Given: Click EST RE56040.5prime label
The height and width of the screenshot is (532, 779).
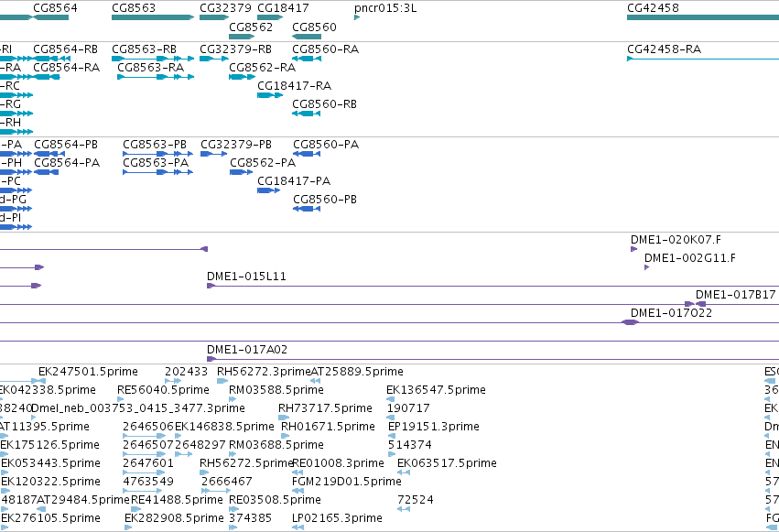Looking at the screenshot, I should tap(163, 390).
